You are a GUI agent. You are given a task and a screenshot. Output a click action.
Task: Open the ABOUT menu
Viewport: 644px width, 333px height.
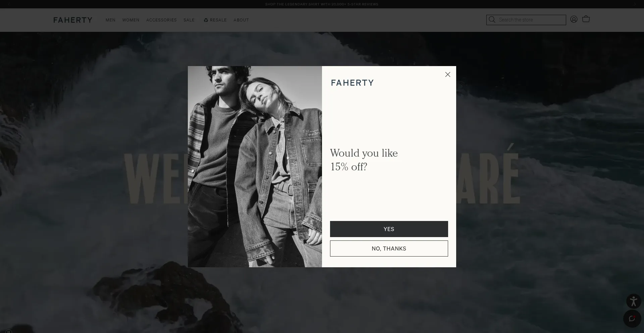(x=241, y=20)
